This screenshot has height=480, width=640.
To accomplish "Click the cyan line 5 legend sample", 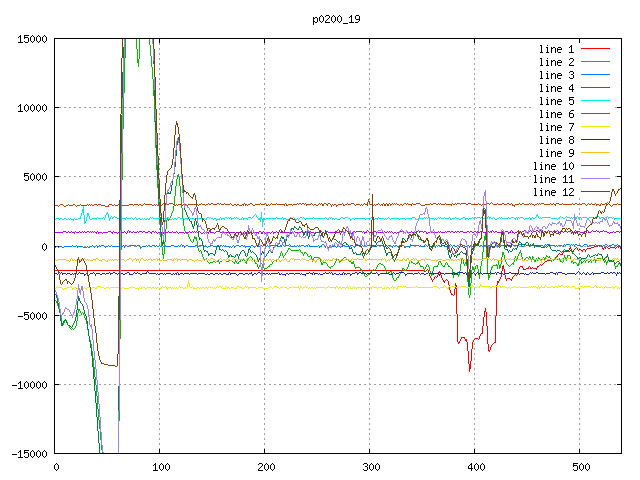I will coord(594,101).
